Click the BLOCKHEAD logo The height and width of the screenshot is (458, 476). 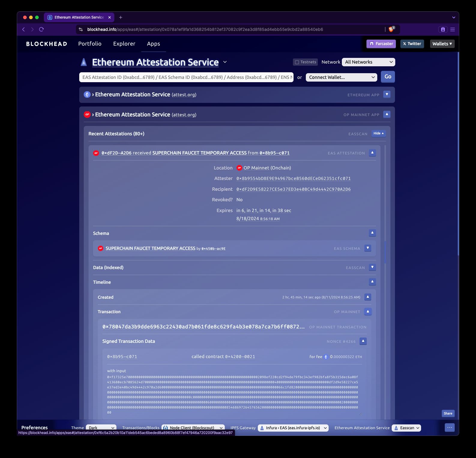coord(47,44)
